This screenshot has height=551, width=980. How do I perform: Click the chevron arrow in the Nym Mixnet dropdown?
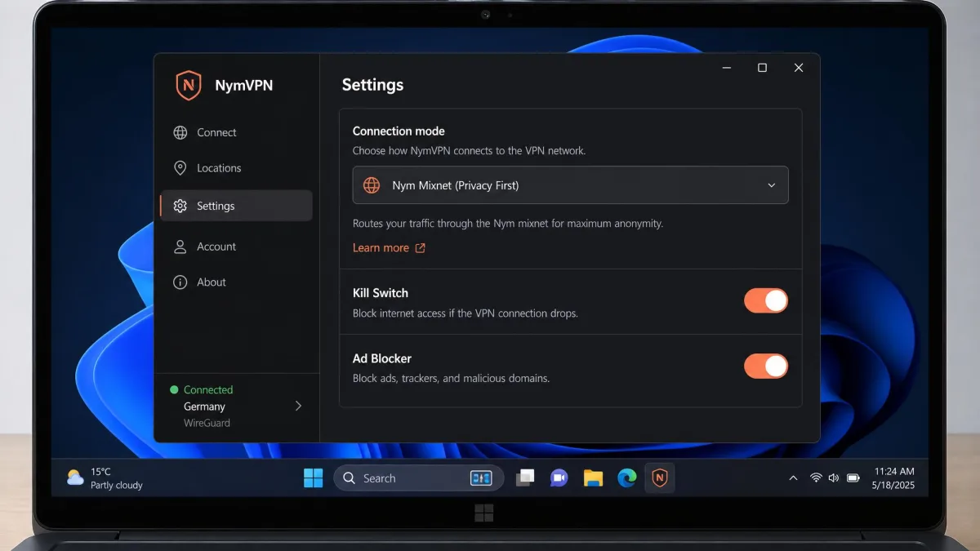point(771,185)
